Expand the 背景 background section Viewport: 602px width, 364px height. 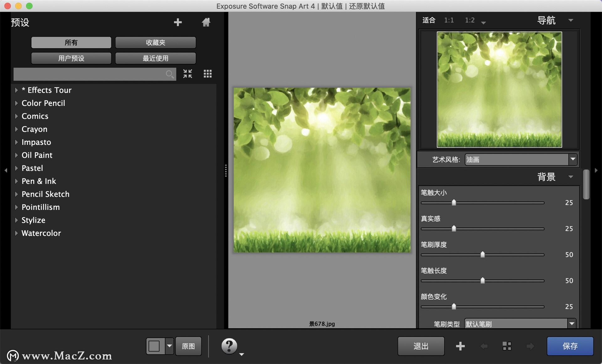(571, 178)
